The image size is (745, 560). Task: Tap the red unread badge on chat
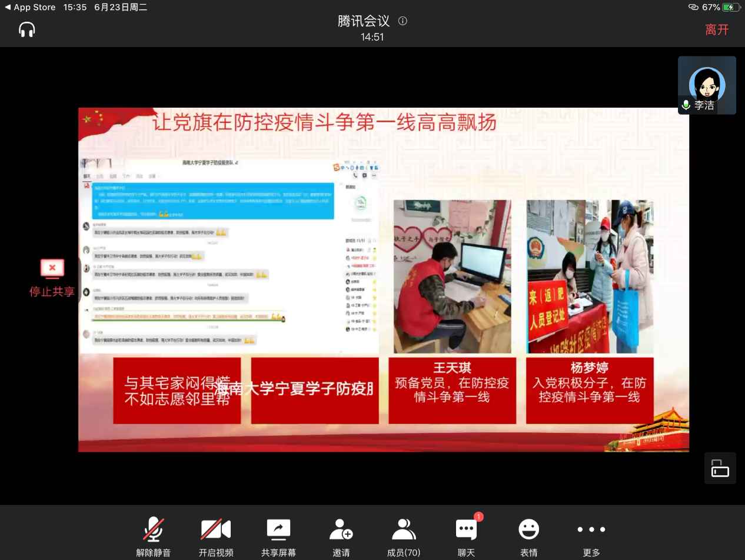point(478,516)
